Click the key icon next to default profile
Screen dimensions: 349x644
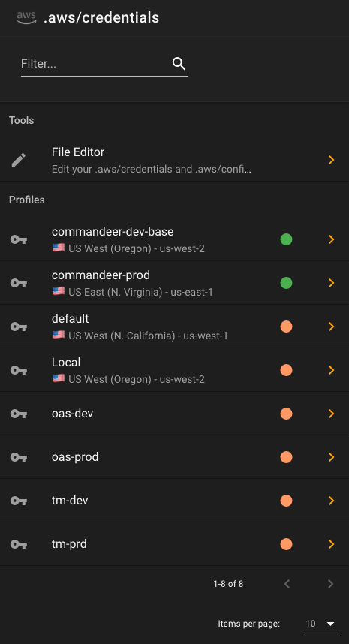point(19,327)
